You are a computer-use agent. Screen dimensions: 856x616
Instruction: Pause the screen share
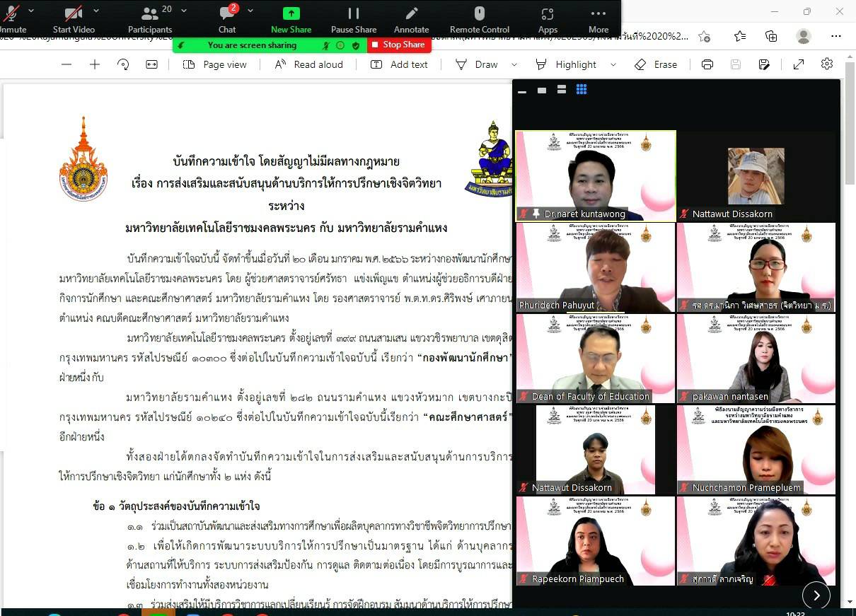pyautogui.click(x=354, y=19)
